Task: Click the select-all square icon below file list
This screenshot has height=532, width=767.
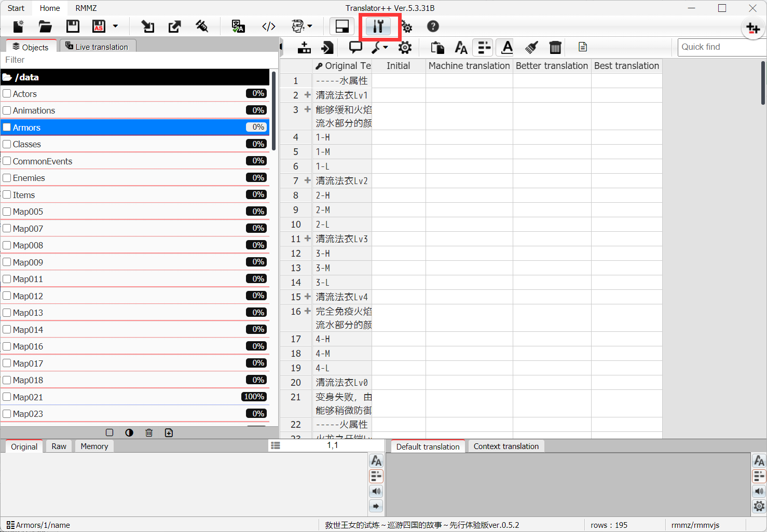Action: (109, 432)
